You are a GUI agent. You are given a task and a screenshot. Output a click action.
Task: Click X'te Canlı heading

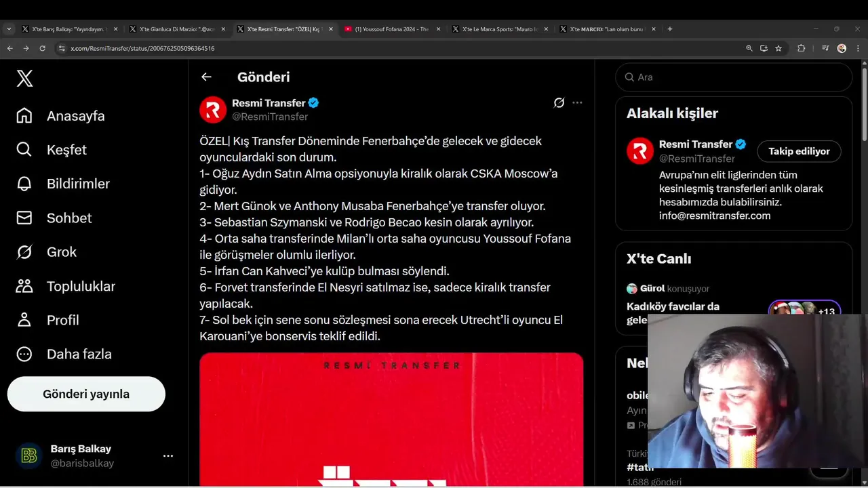coord(658,259)
